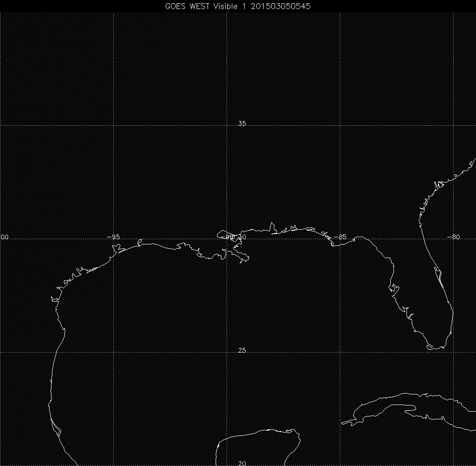The image size is (476, 466).
Task: Click the longitude label '-95'
Action: [x=114, y=237]
